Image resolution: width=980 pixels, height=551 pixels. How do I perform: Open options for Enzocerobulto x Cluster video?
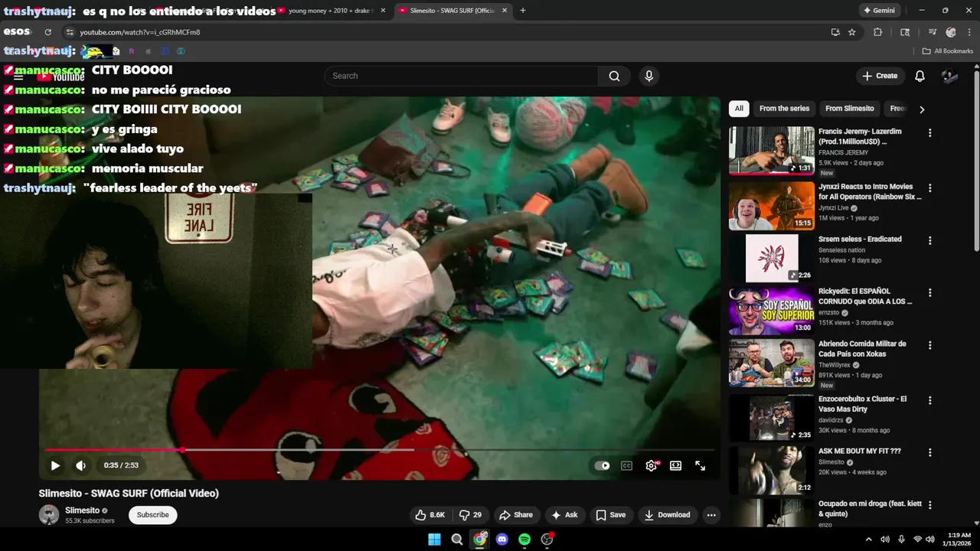(x=930, y=400)
